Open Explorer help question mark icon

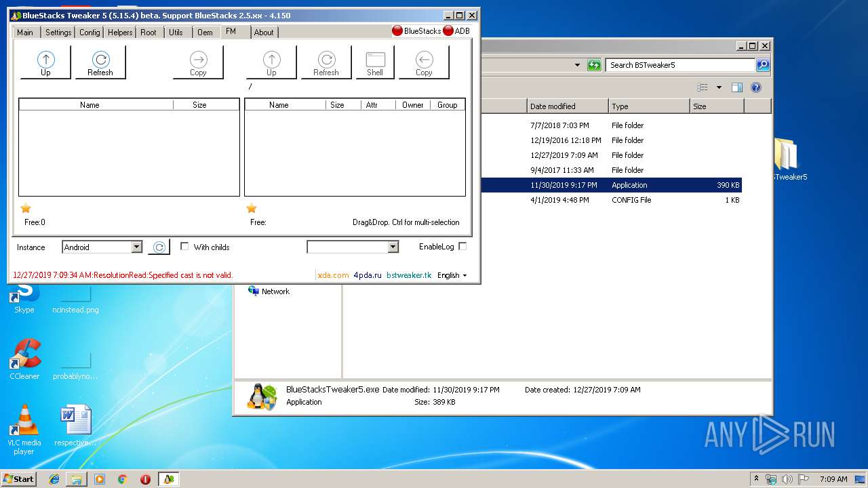[756, 87]
